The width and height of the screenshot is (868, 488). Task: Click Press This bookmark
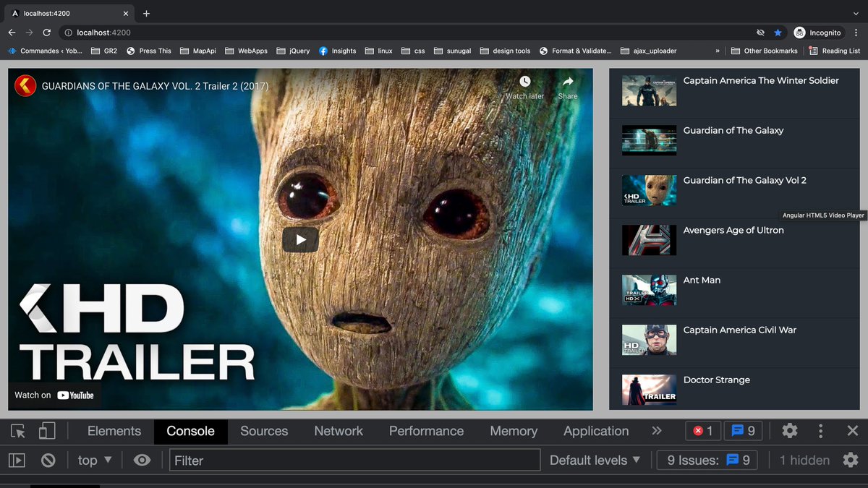[x=149, y=51]
